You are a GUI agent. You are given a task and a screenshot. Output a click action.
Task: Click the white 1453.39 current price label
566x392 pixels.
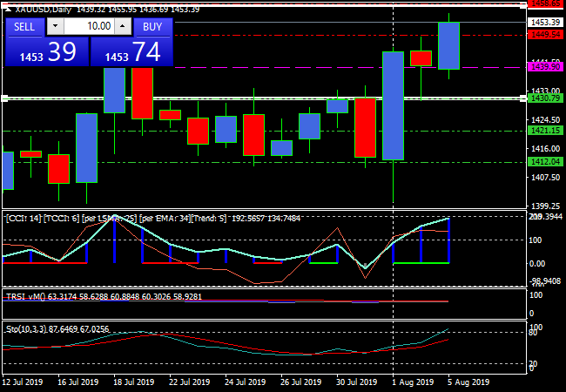tap(545, 22)
